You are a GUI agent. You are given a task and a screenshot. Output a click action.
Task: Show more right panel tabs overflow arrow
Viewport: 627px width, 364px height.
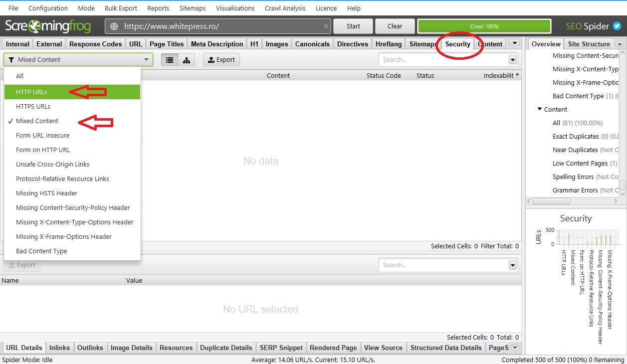tap(620, 44)
